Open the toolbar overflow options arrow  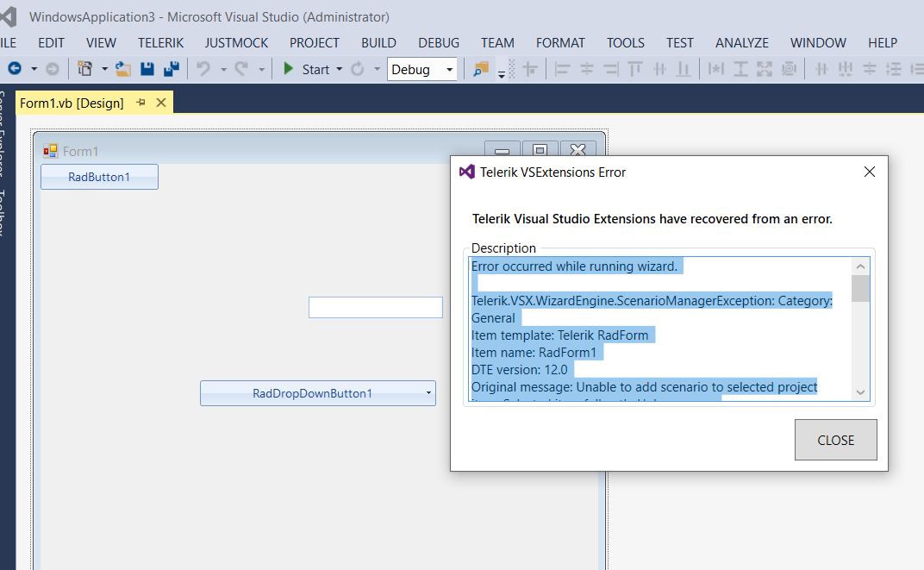(x=502, y=74)
